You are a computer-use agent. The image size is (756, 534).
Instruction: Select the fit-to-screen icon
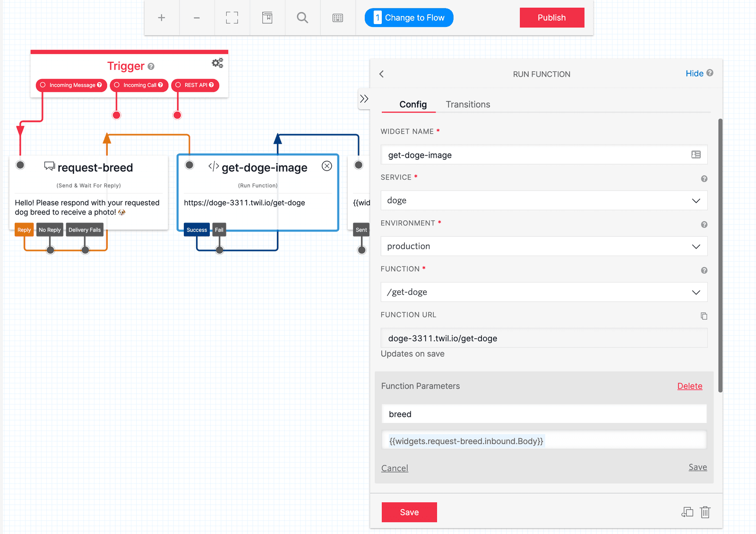[232, 17]
